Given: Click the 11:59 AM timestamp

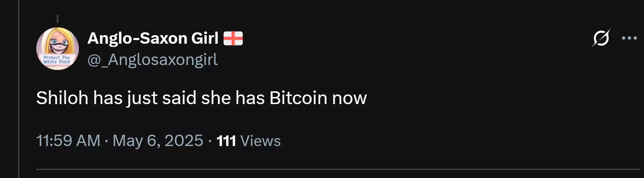Looking at the screenshot, I should point(68,141).
